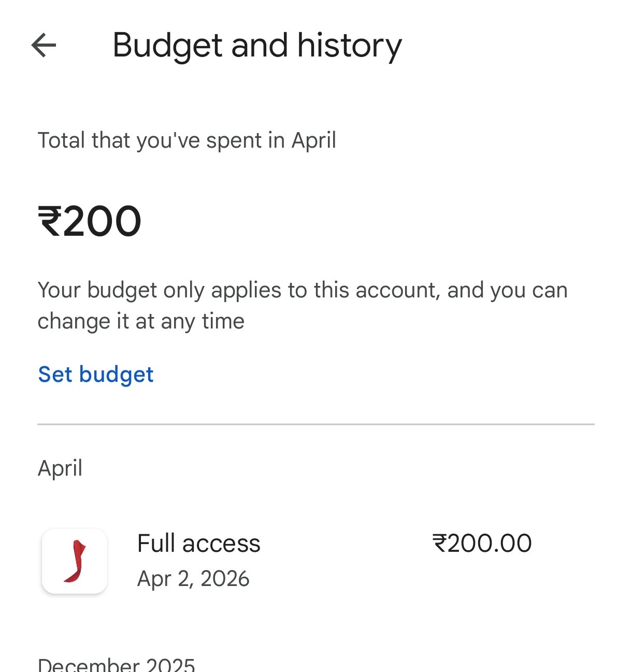Tap the word 'history' in the page title
Image resolution: width=632 pixels, height=672 pixels.
[x=349, y=46]
